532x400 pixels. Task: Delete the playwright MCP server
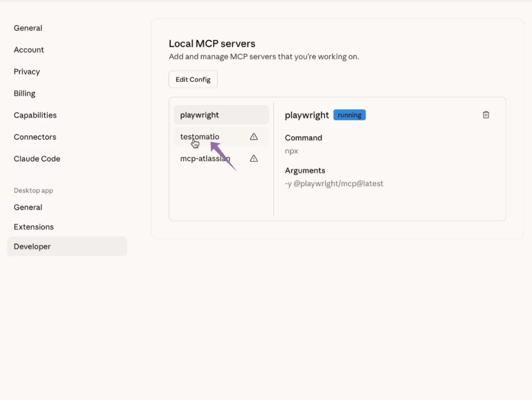pyautogui.click(x=486, y=115)
